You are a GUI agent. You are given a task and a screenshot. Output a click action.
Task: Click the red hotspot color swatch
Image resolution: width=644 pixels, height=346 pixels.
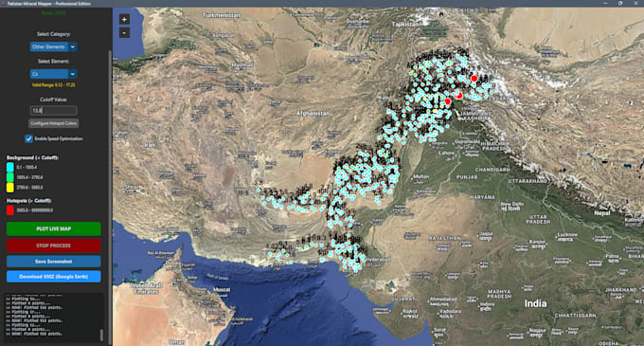(x=9, y=210)
